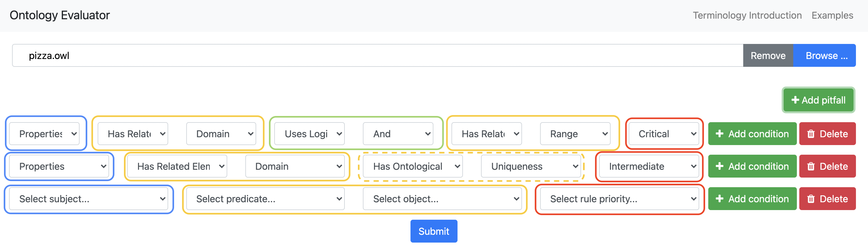
Task: Open Terminology Introduction page
Action: [747, 15]
